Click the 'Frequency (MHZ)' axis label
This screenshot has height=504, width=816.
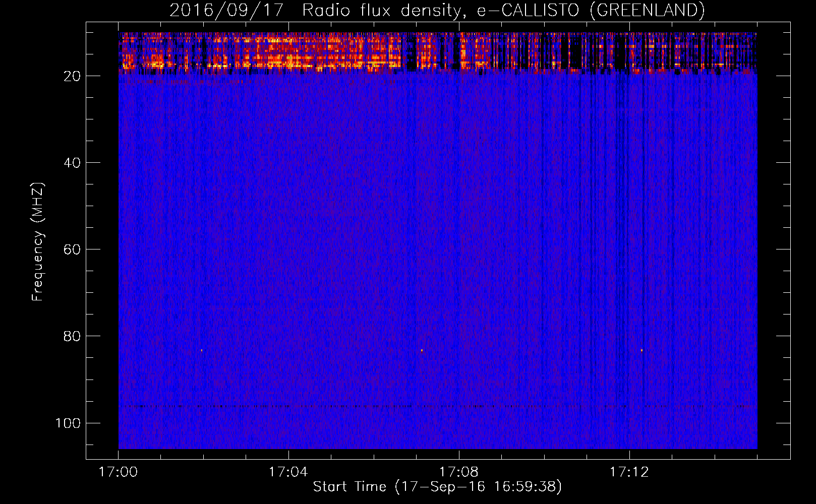[x=38, y=242]
